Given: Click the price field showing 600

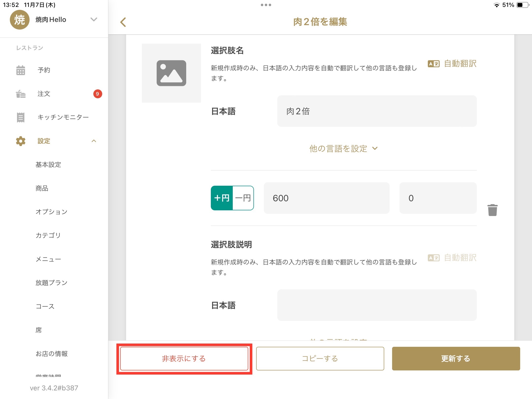Looking at the screenshot, I should [x=327, y=198].
